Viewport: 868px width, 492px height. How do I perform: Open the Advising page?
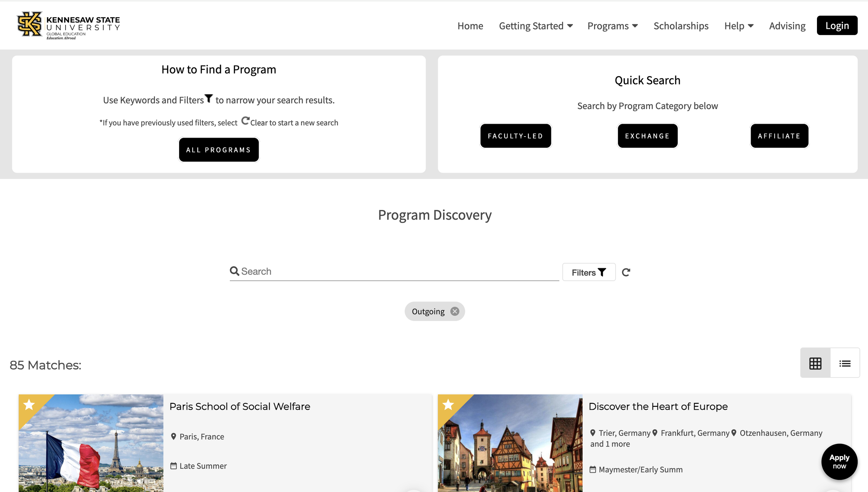(787, 26)
